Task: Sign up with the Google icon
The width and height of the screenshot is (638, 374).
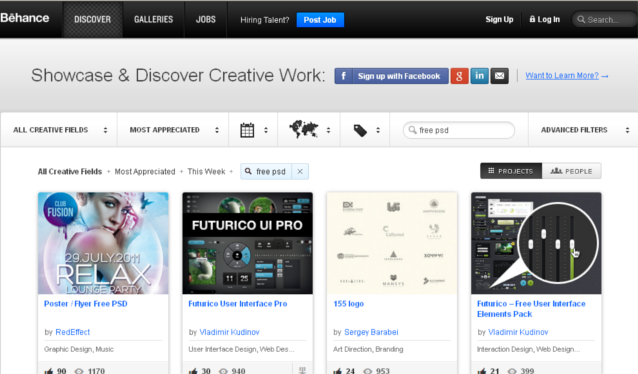Action: click(459, 76)
